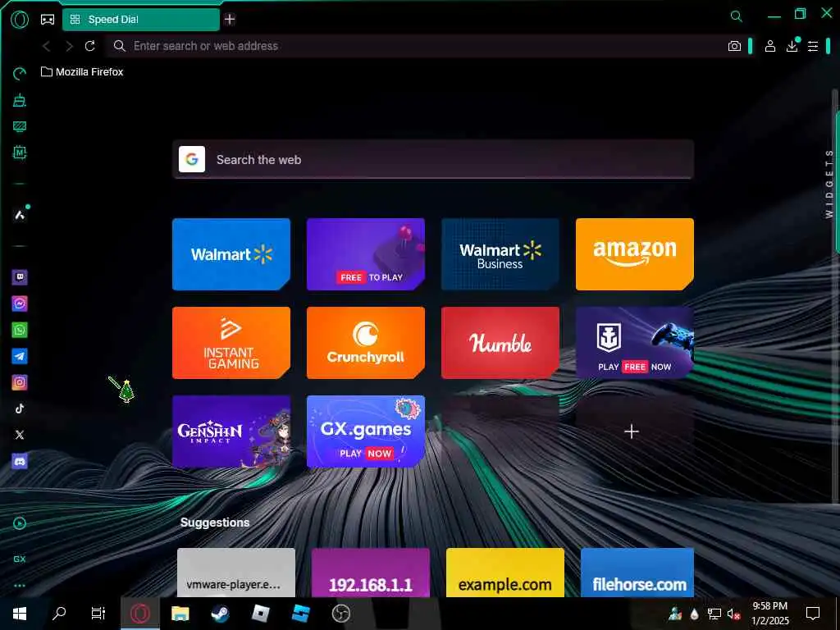Image resolution: width=840 pixels, height=630 pixels.
Task: Open File Explorer from taskbar
Action: tap(180, 614)
